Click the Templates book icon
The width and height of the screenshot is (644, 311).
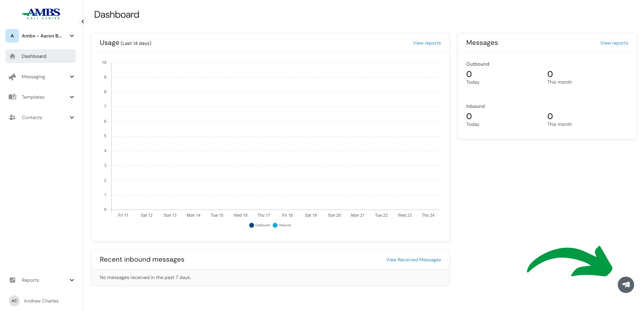coord(13,97)
